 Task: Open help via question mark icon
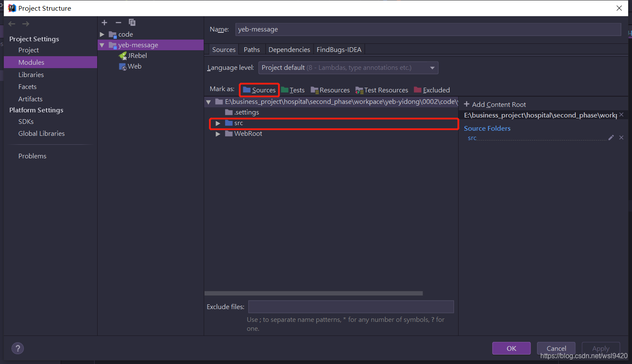pyautogui.click(x=18, y=349)
